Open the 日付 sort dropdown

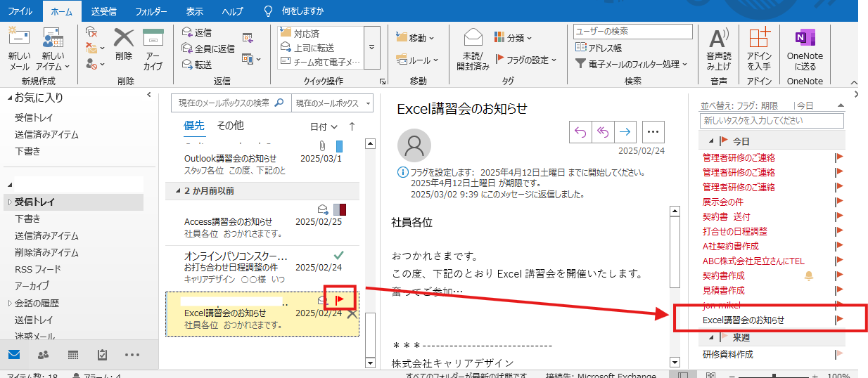[324, 126]
